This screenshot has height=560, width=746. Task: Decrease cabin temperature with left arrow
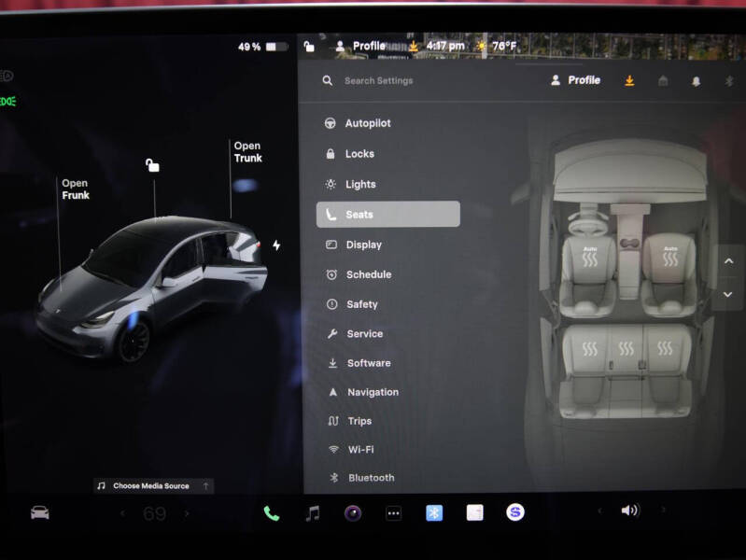point(123,513)
